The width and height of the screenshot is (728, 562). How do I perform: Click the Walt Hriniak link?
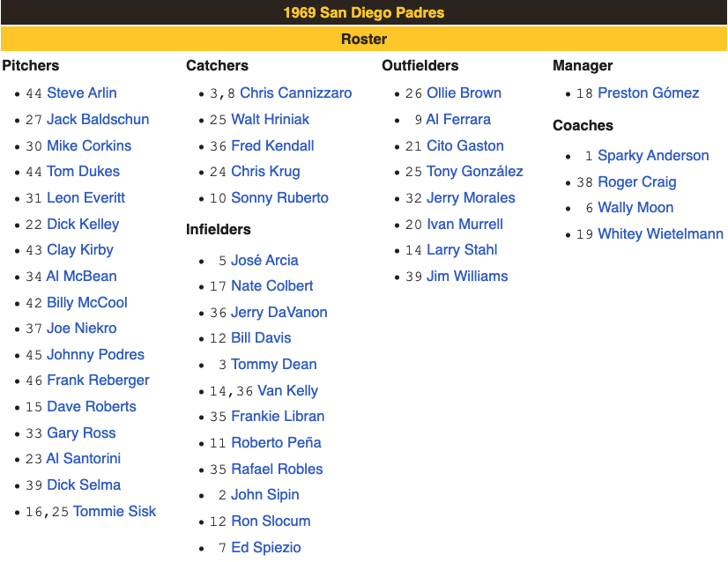(x=271, y=119)
